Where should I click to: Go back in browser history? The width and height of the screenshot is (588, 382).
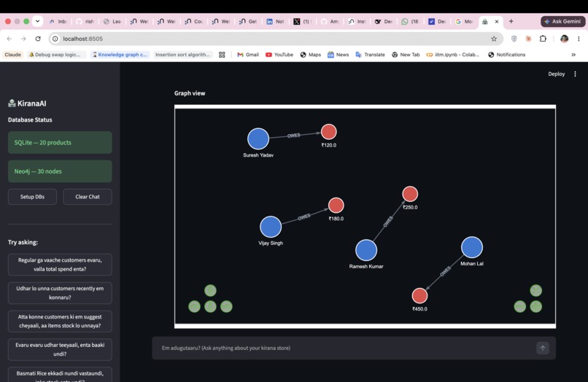(x=9, y=39)
